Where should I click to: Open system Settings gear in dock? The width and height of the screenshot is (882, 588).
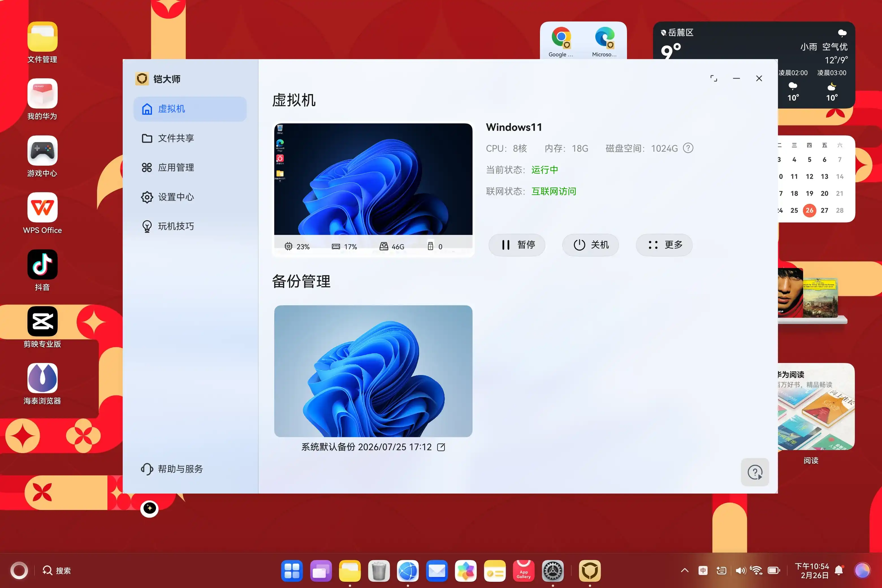click(x=553, y=571)
